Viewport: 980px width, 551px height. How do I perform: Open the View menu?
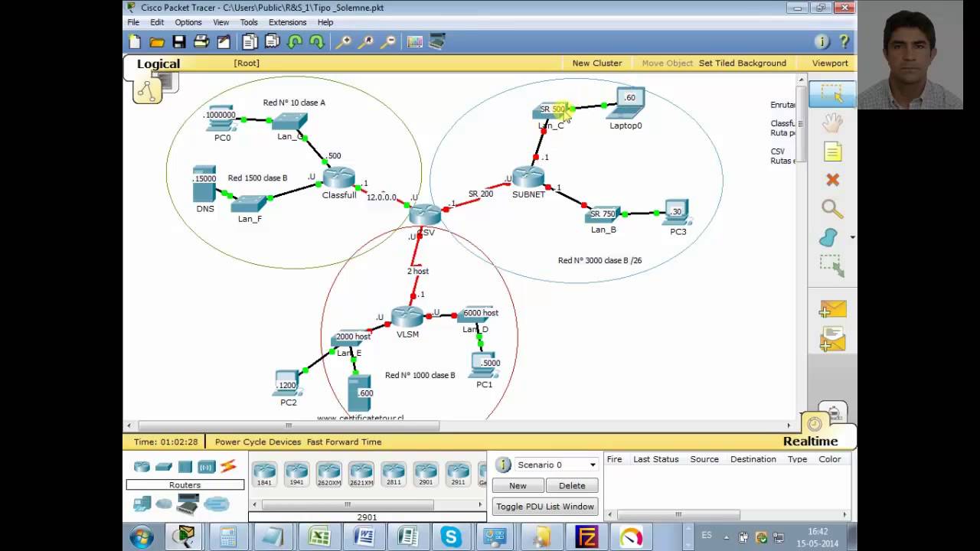tap(220, 22)
